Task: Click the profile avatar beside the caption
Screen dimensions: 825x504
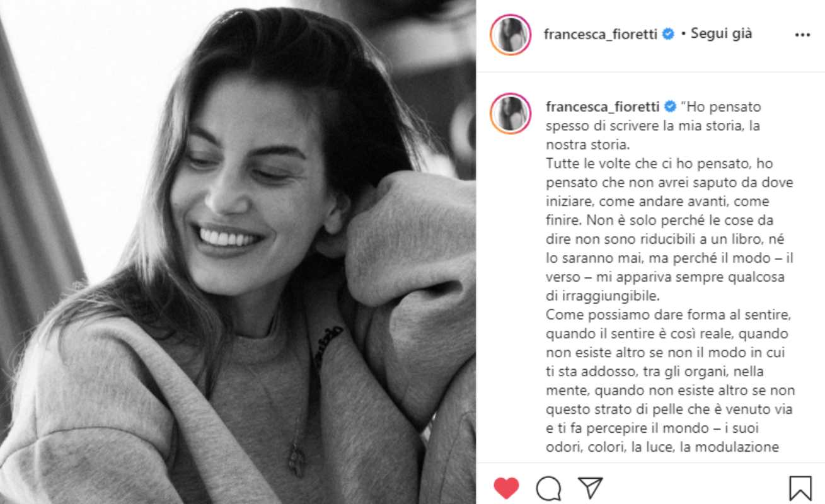Action: [511, 113]
